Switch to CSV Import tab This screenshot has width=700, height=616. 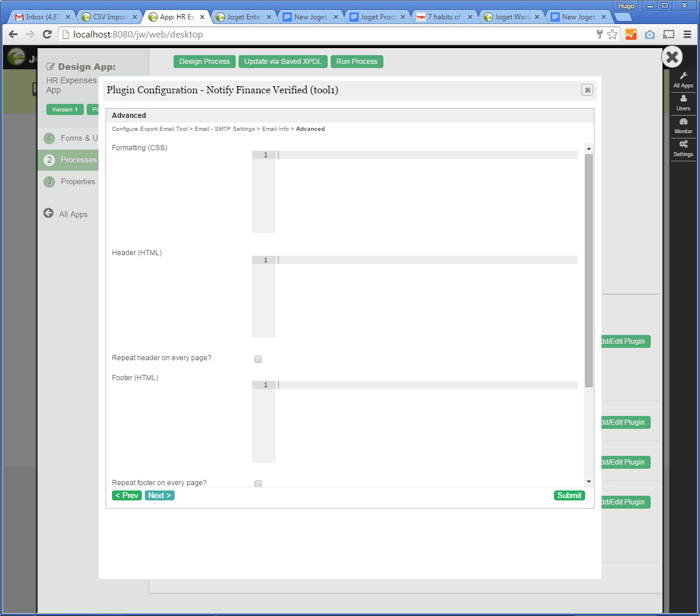(x=110, y=17)
